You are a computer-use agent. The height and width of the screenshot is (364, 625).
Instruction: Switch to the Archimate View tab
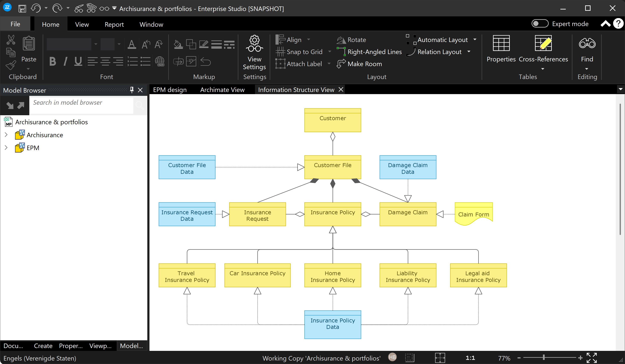(x=222, y=90)
